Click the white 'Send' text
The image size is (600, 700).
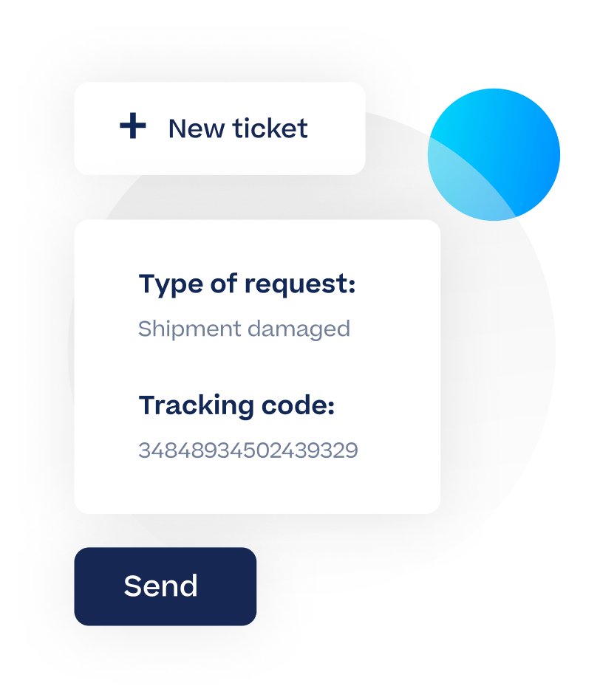160,586
